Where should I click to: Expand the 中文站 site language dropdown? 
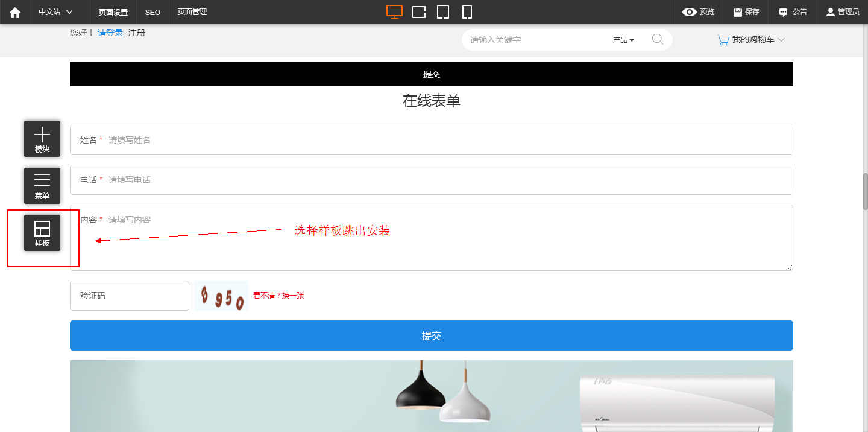tap(55, 12)
